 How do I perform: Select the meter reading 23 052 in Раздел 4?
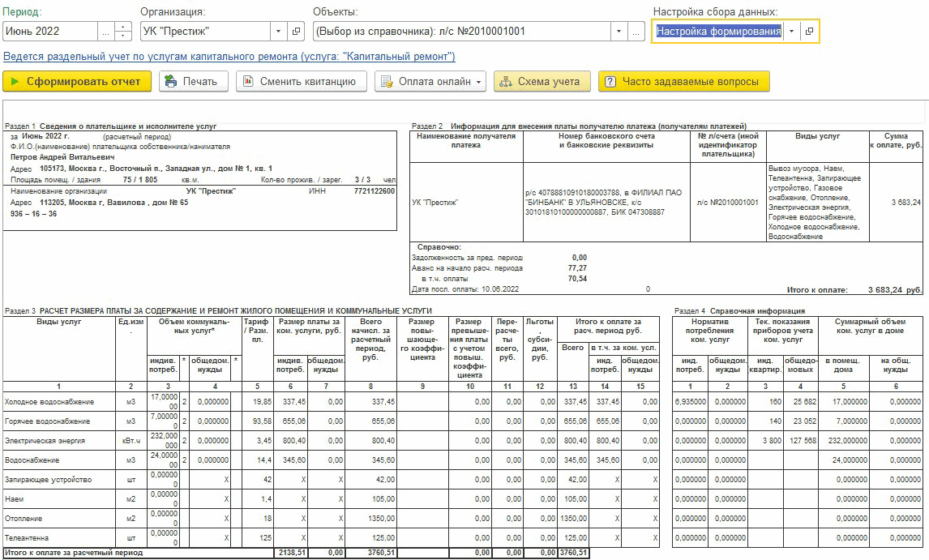click(805, 421)
